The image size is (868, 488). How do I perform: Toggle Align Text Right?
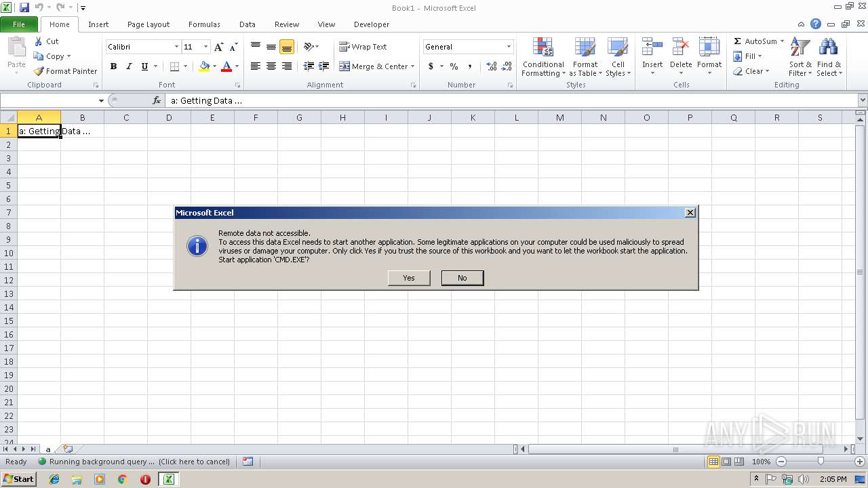(x=287, y=66)
